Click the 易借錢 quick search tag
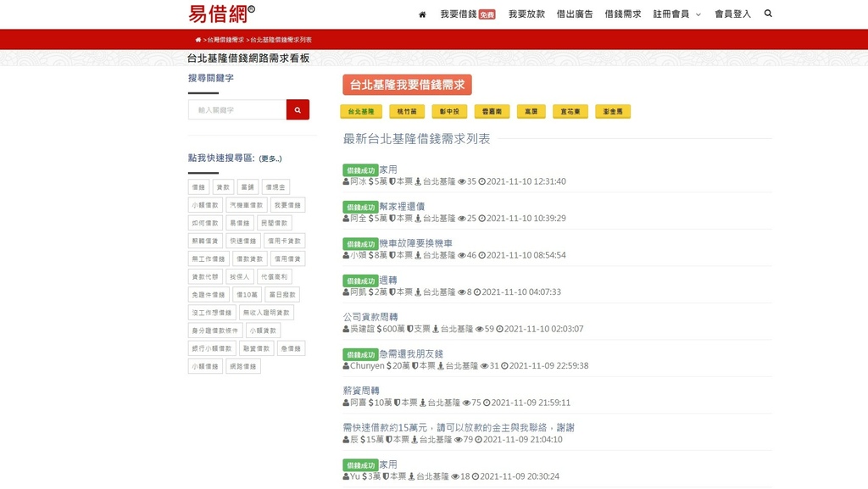Image resolution: width=868 pixels, height=489 pixels. [240, 223]
